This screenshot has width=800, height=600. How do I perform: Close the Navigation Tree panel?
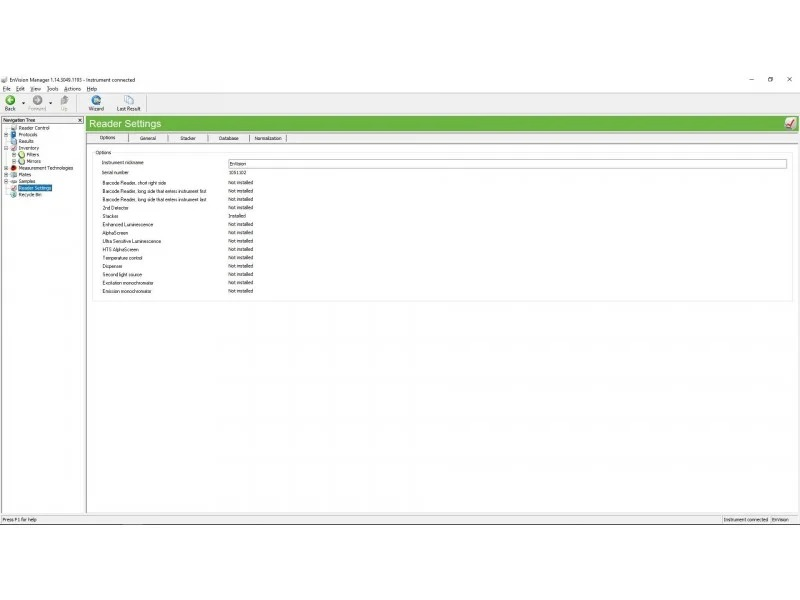point(80,120)
